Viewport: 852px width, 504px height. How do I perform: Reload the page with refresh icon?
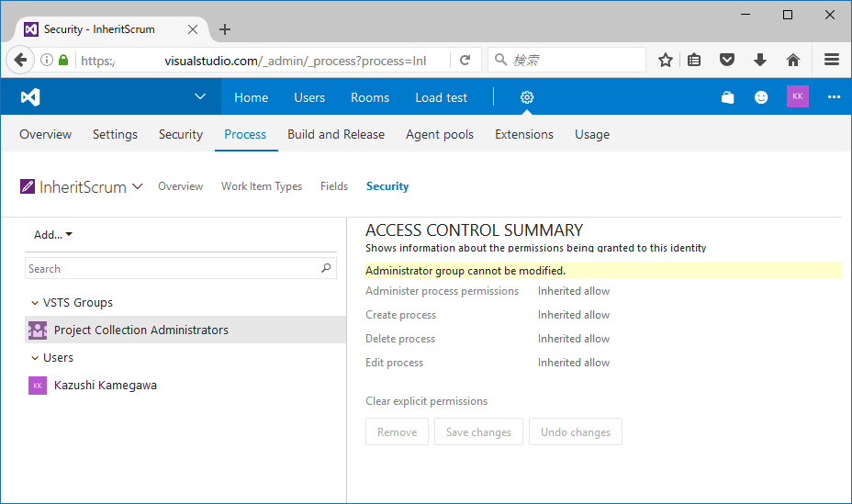465,60
